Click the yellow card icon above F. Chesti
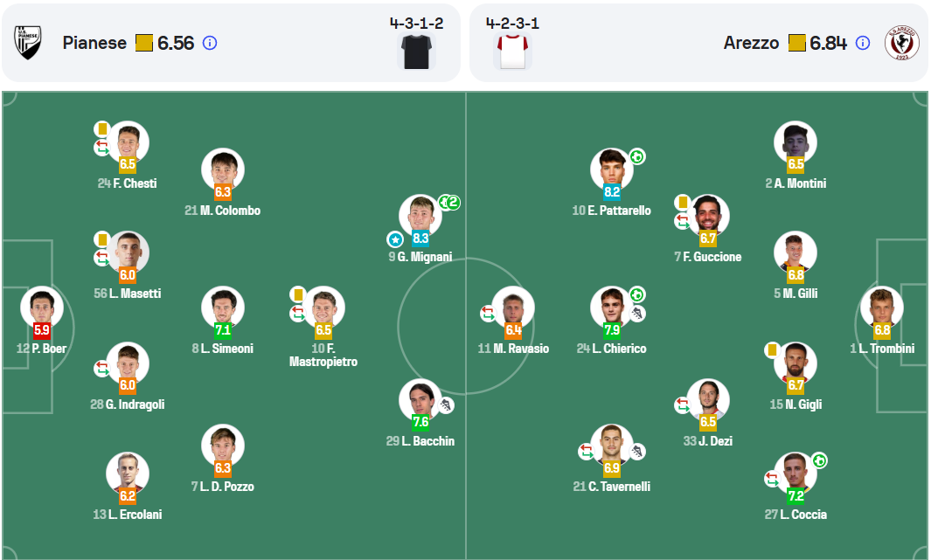This screenshot has height=560, width=931. pos(102,129)
